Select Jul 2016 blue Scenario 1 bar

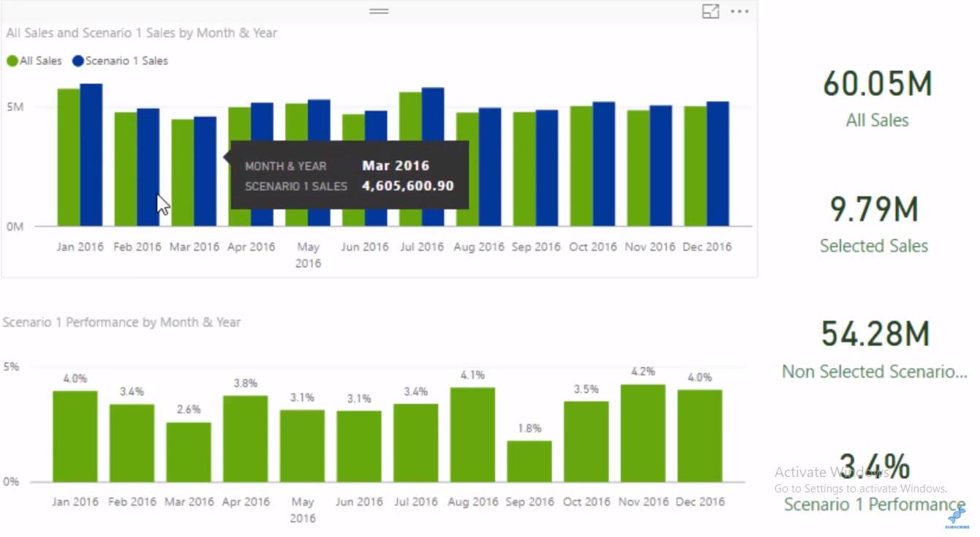click(433, 113)
